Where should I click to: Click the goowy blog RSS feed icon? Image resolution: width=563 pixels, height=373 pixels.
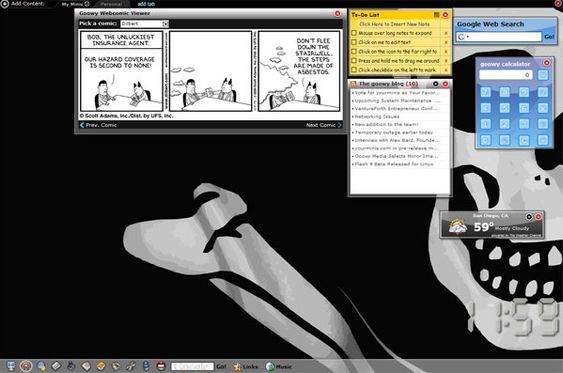353,84
